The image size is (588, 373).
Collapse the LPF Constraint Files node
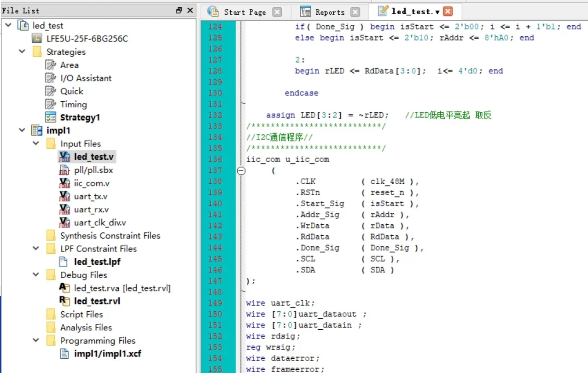(x=36, y=249)
